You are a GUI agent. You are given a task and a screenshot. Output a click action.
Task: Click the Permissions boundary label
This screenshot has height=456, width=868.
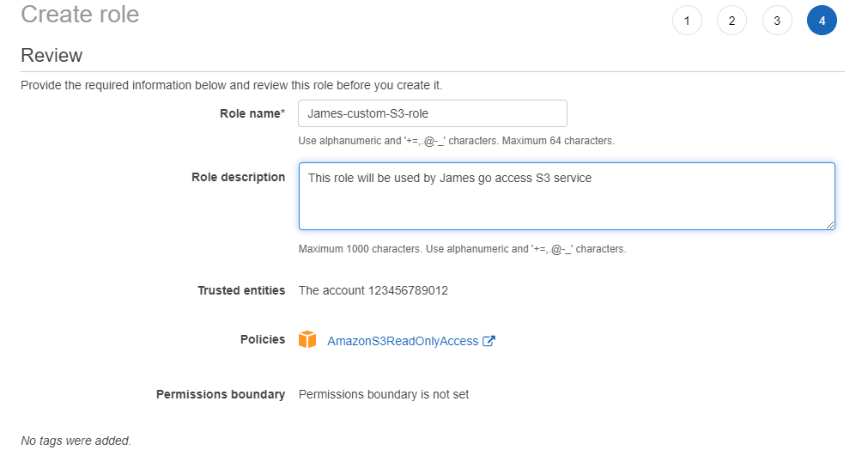(x=221, y=394)
